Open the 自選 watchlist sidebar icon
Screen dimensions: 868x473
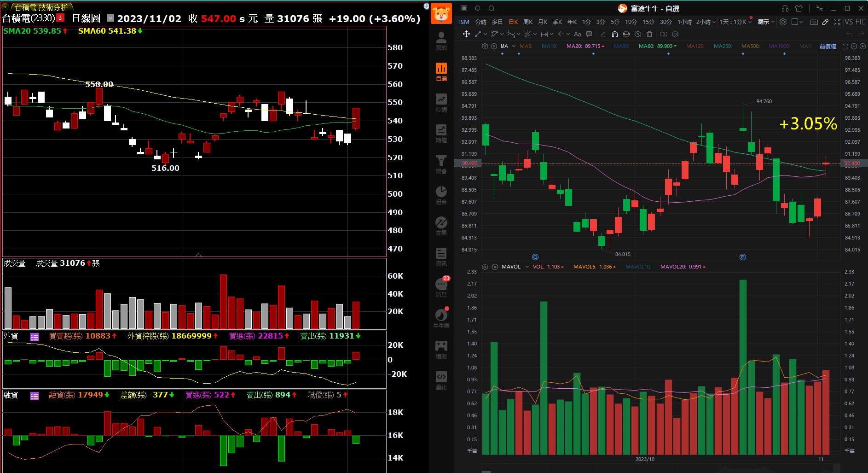point(441,71)
